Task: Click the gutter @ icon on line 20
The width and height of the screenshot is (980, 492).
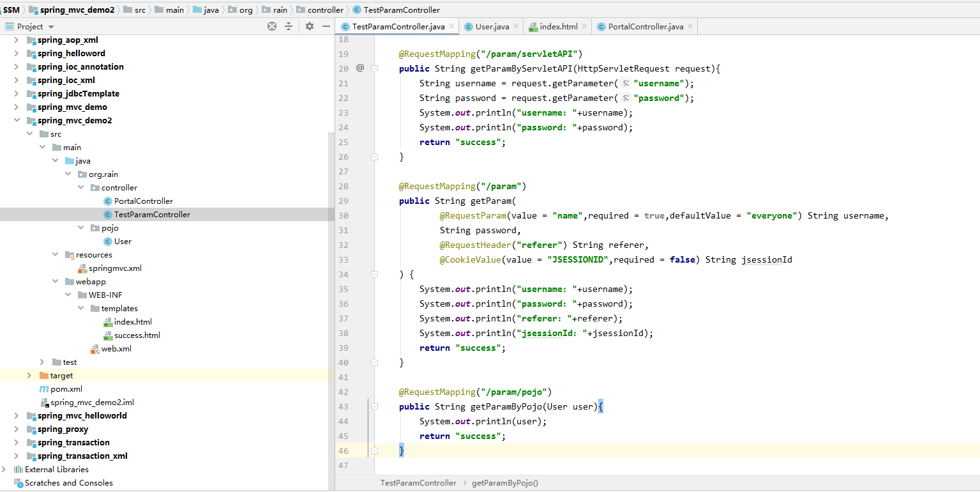Action: (x=360, y=68)
